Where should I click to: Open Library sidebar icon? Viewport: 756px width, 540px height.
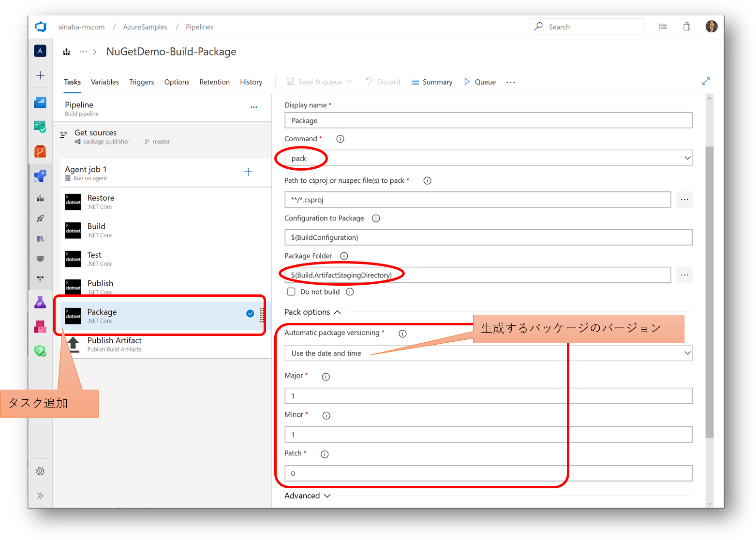(x=40, y=239)
